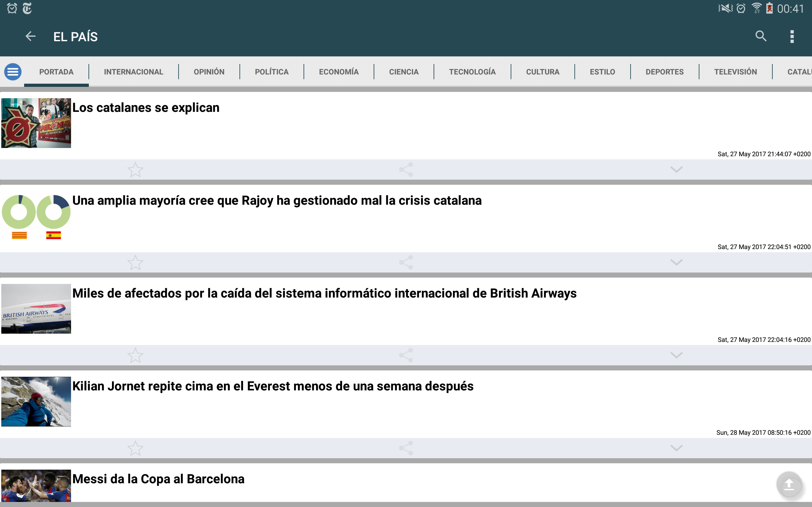Viewport: 812px width, 507px height.
Task: Share the Los catalanes se explican article
Action: coord(406,170)
